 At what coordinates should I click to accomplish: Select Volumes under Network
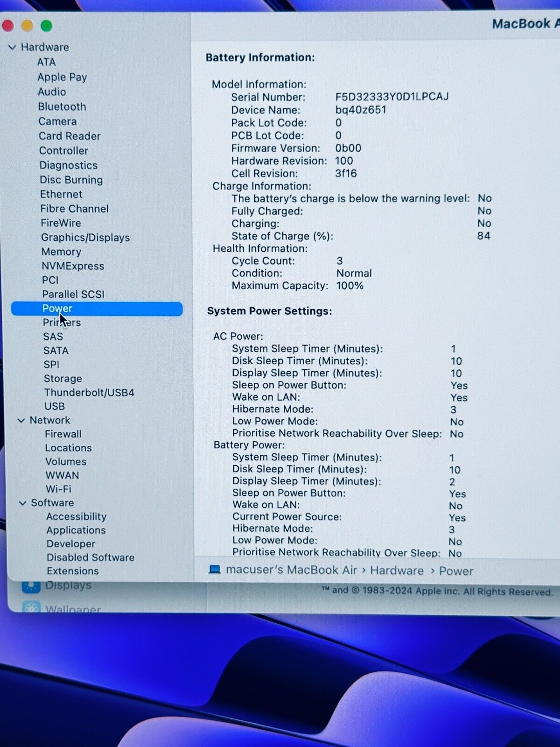(x=66, y=462)
